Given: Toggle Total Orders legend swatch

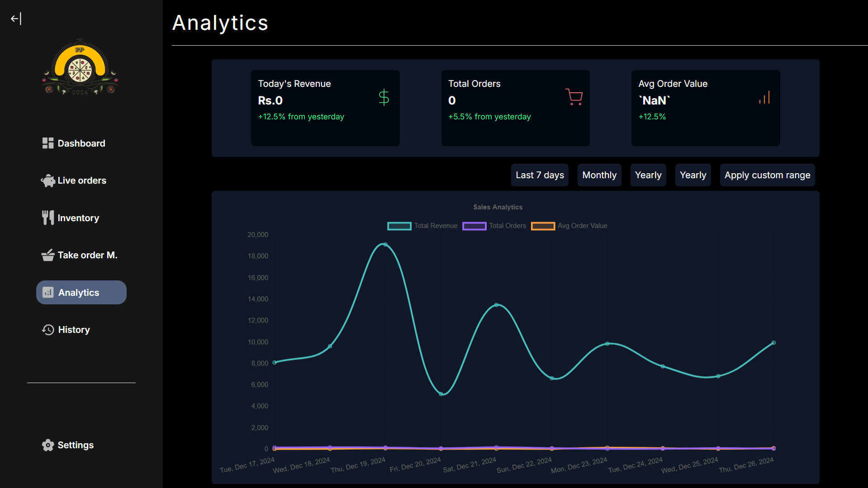Looking at the screenshot, I should coord(474,226).
